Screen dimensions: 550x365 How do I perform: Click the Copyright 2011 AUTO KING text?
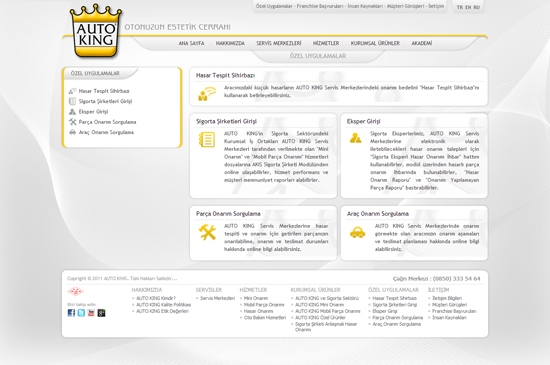(x=122, y=279)
